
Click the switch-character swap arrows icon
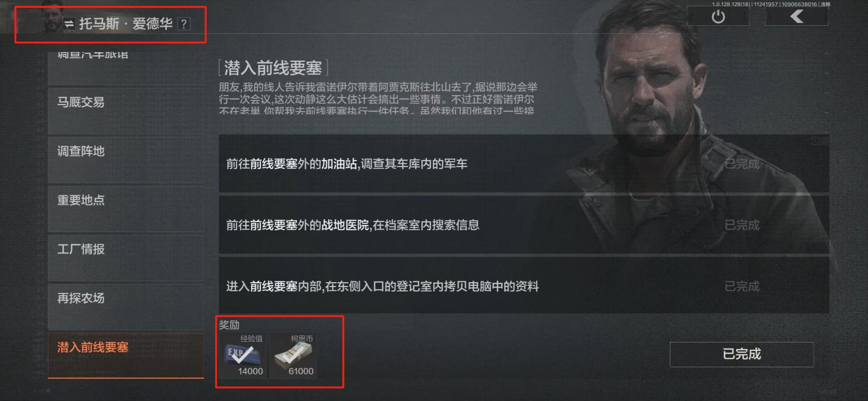pyautogui.click(x=69, y=24)
